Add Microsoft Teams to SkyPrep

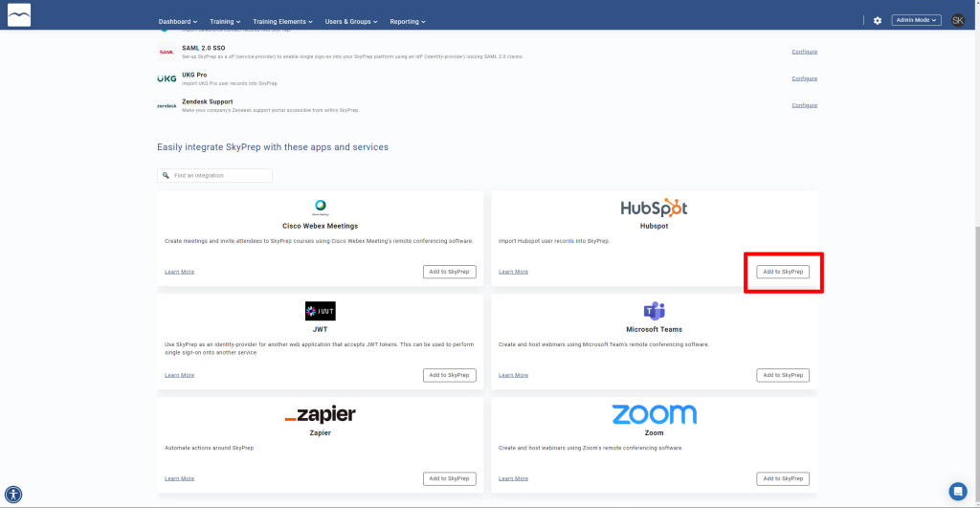coord(783,375)
